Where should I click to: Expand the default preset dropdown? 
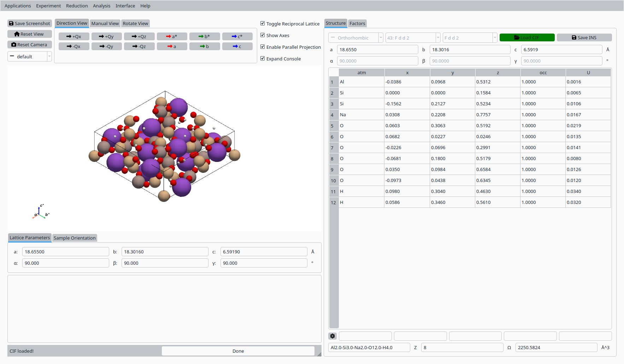[49, 56]
